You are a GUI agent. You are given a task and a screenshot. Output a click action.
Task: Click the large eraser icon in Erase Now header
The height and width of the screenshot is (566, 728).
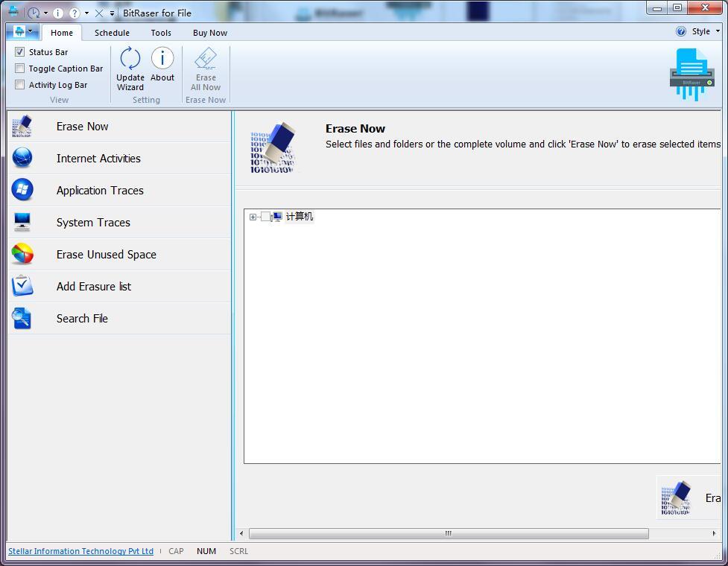(x=273, y=148)
